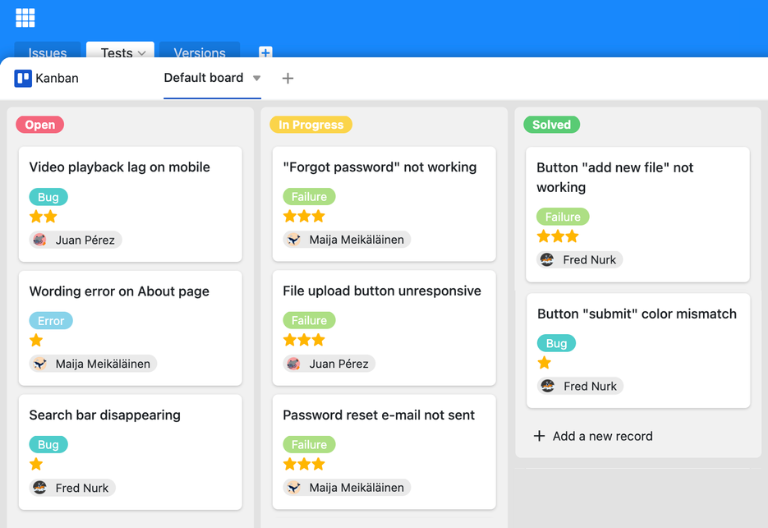Click Juan Pérez name on File upload card
The height and width of the screenshot is (528, 768).
click(x=338, y=364)
